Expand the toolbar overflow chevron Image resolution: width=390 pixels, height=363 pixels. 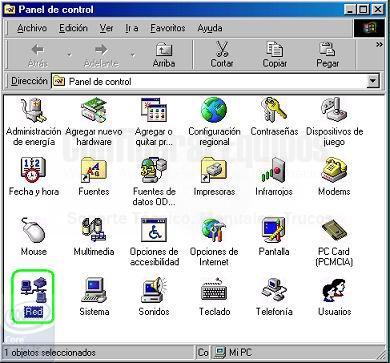(379, 44)
